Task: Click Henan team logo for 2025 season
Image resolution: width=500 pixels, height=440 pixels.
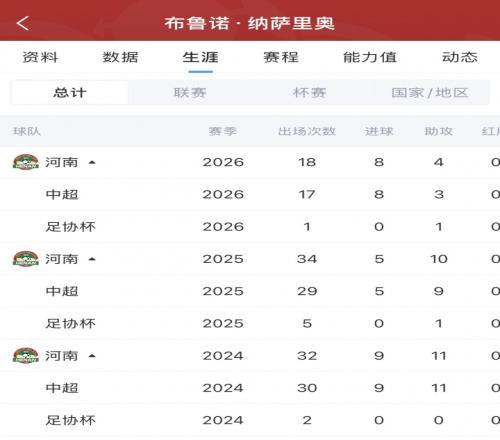Action: point(26,259)
